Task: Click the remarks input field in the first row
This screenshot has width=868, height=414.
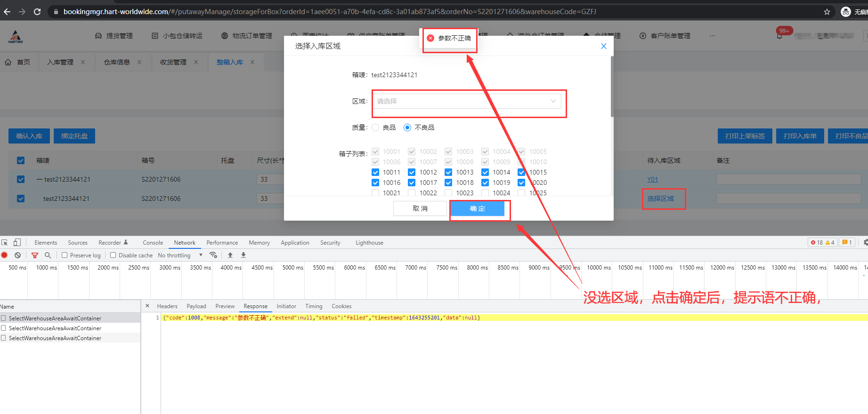Action: (788, 179)
